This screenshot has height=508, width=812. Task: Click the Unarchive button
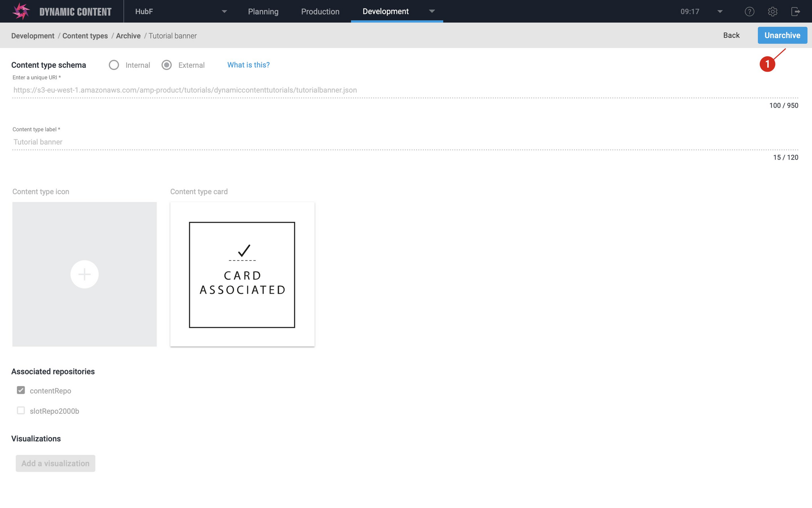coord(782,35)
